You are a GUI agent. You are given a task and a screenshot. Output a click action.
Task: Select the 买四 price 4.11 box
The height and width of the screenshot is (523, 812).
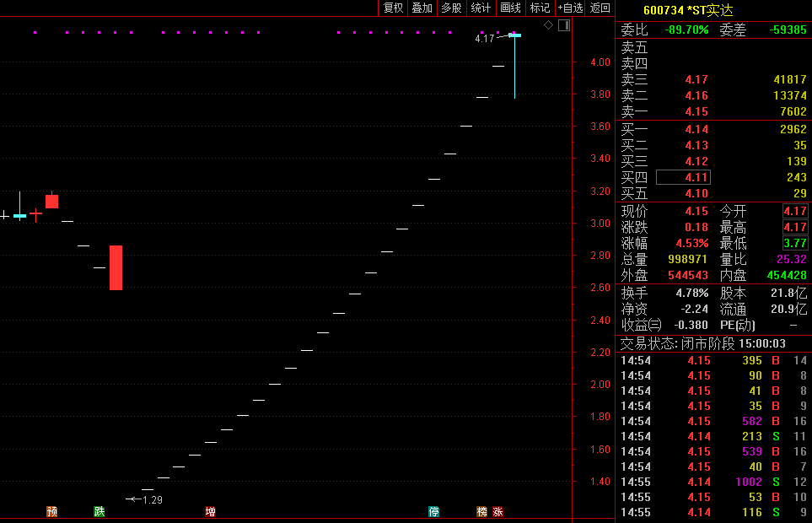pyautogui.click(x=683, y=177)
